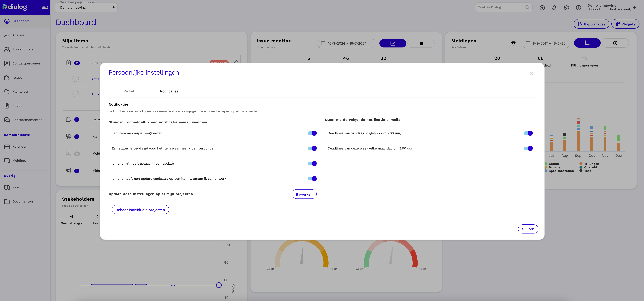Select the Notificaties tab

coord(169,91)
